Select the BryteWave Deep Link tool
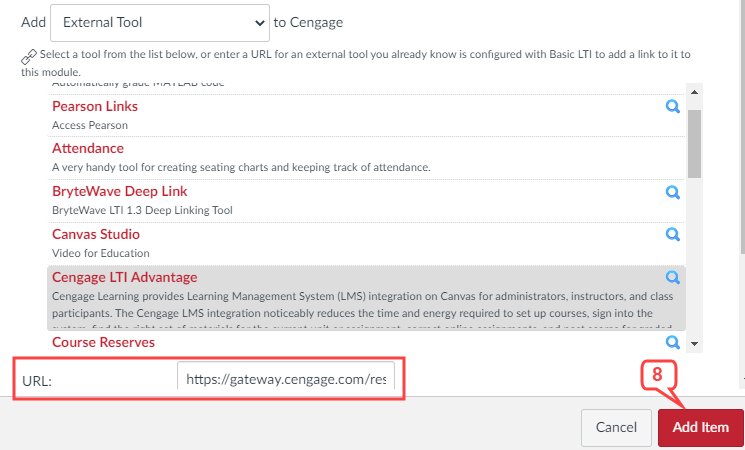Viewport: 745px width, 450px height. click(x=120, y=191)
